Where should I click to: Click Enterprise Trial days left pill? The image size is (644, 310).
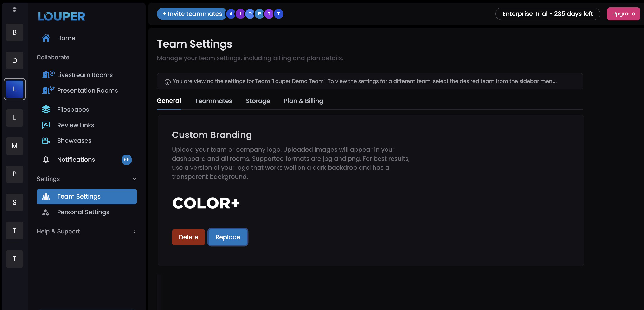pyautogui.click(x=547, y=14)
